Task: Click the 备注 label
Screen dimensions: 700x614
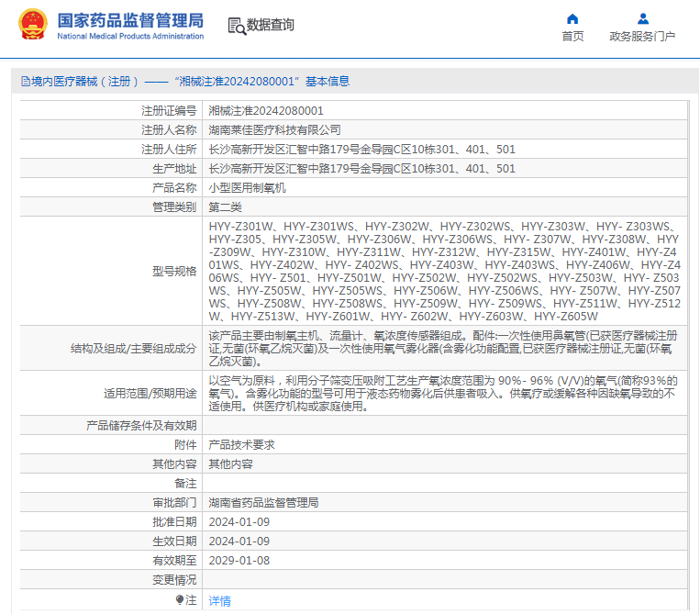Action: pos(185,483)
